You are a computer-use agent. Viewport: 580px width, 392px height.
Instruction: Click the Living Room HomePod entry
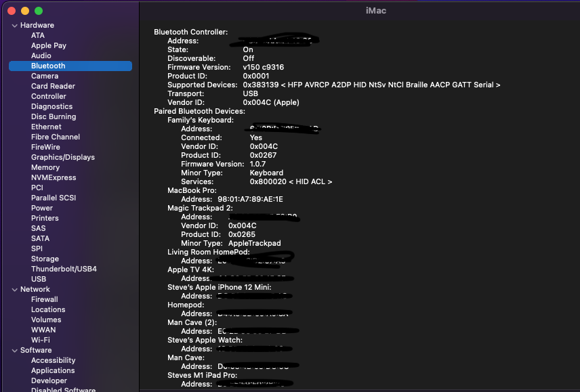coord(209,253)
